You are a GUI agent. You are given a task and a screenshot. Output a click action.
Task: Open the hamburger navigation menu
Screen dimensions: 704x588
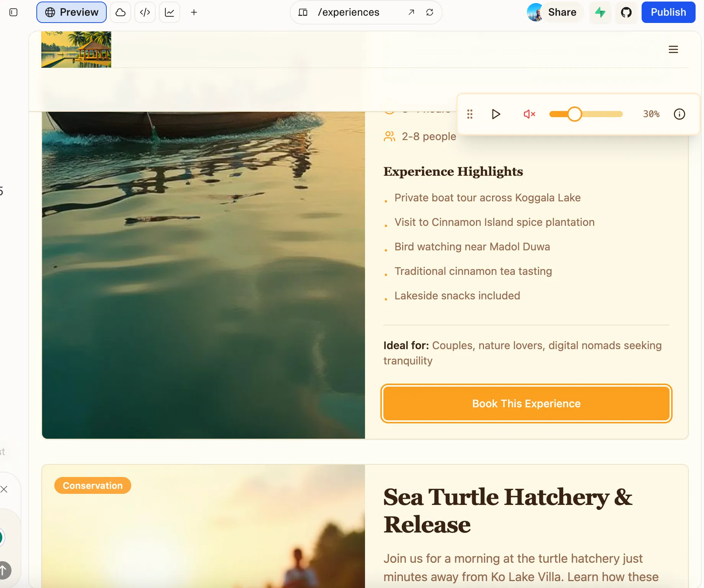coord(673,49)
